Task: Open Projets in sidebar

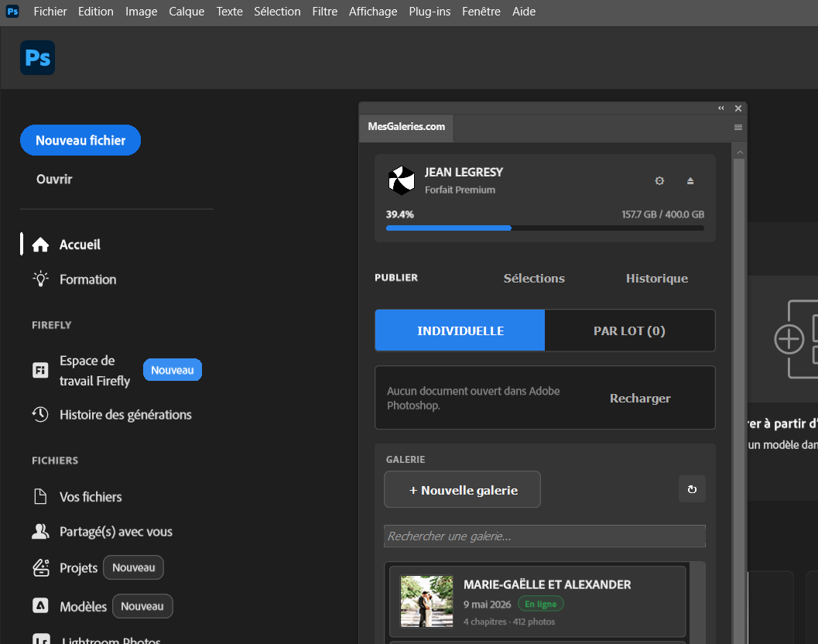Action: [78, 568]
